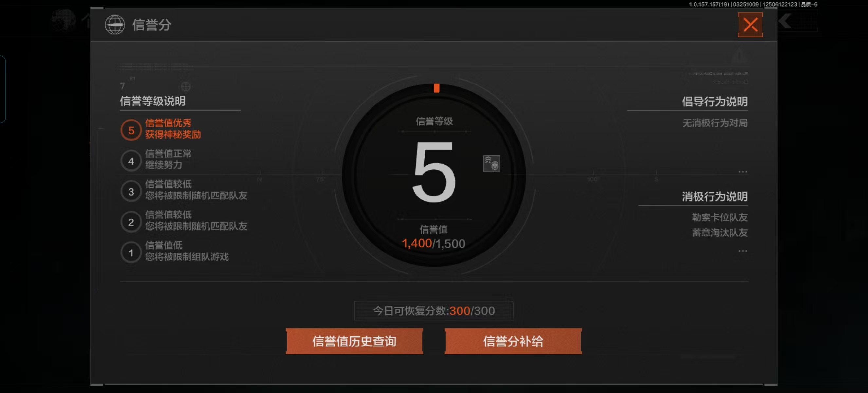868x393 pixels.
Task: Open 信誉值历史查询 history lookup
Action: 354,341
